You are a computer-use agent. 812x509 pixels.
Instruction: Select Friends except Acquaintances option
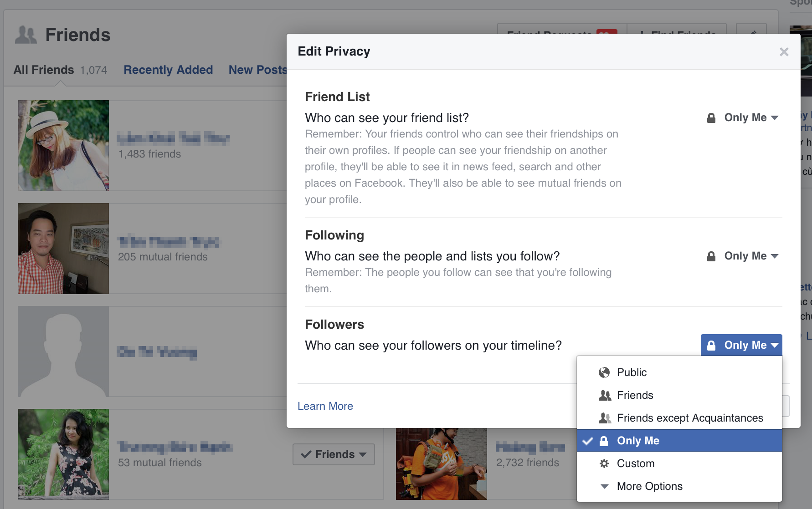tap(689, 417)
